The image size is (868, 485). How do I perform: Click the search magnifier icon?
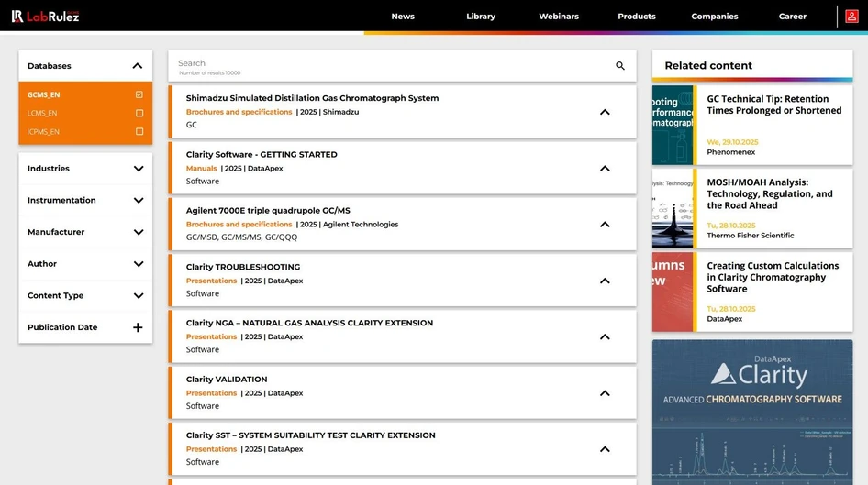point(620,66)
